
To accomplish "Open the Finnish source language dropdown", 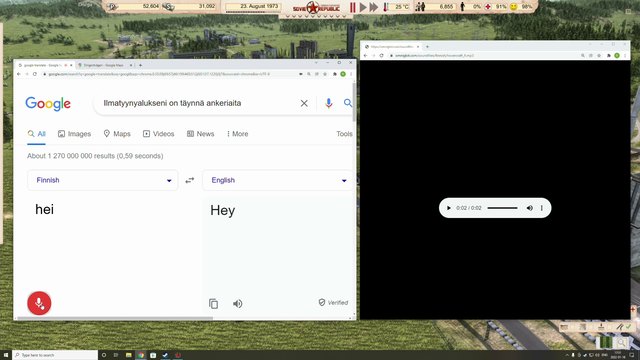I will tap(102, 180).
